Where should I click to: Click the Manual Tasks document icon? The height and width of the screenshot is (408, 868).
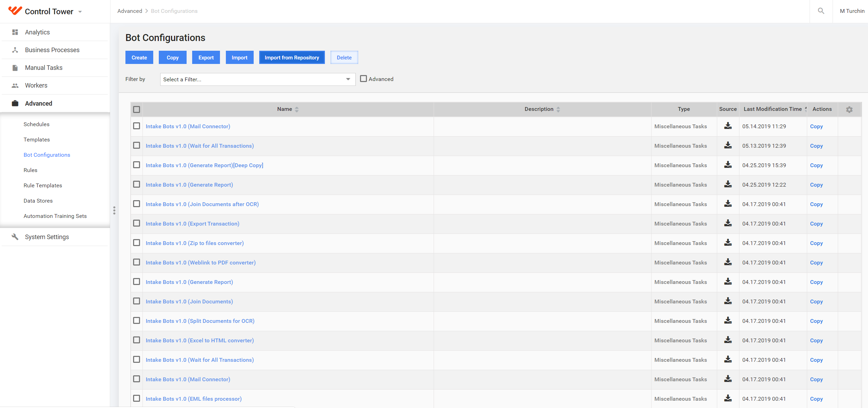[x=15, y=68]
